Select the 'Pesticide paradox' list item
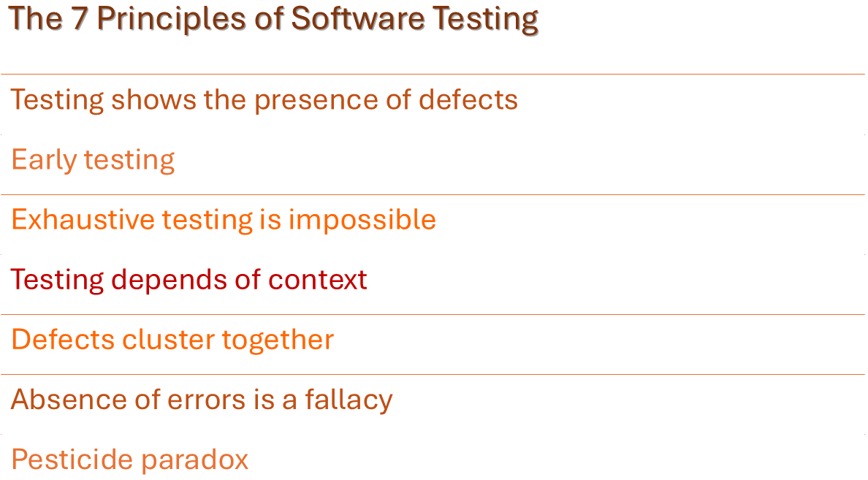The height and width of the screenshot is (480, 868). 130,459
